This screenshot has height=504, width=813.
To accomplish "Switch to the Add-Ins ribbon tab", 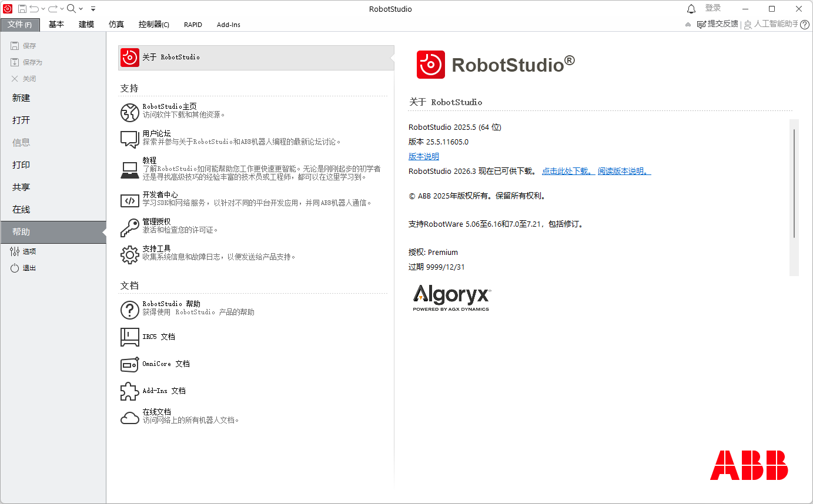I will coord(229,25).
